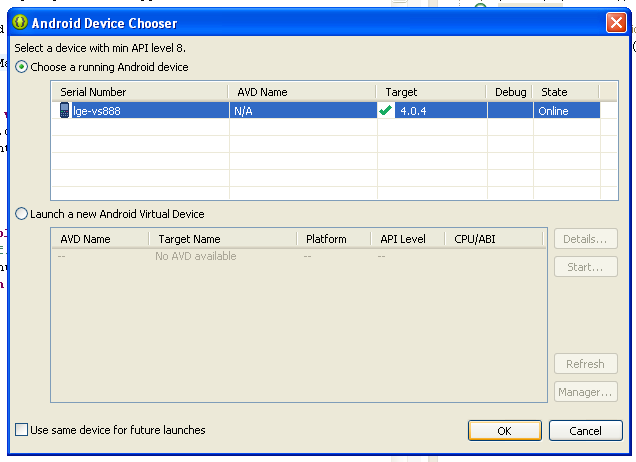Confirm selection with the OK button
The image size is (636, 462).
click(505, 430)
